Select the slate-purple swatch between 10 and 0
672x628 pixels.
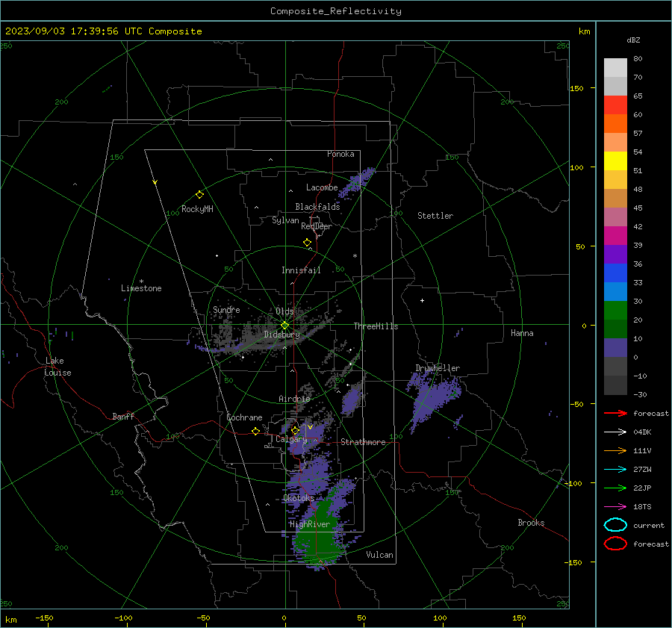615,348
